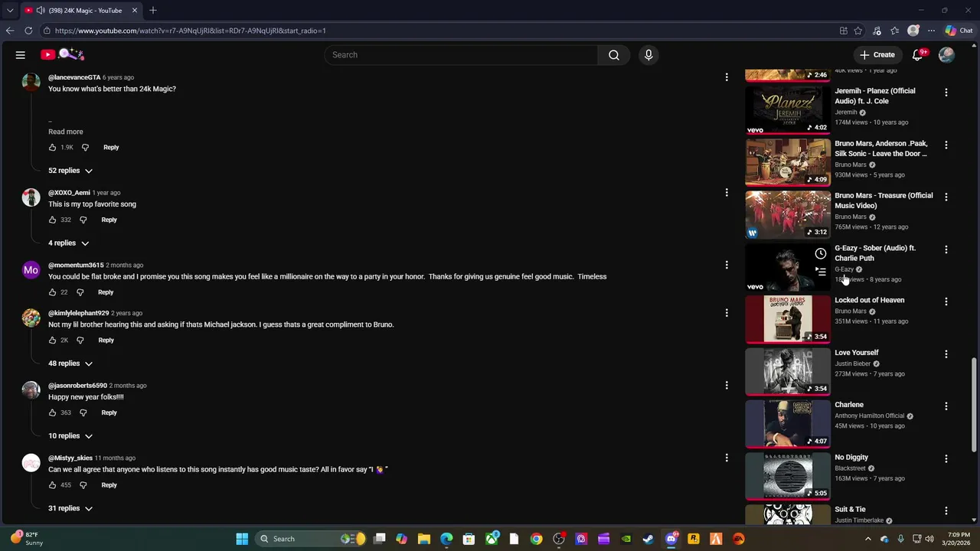Open a new browser tab

tap(153, 11)
